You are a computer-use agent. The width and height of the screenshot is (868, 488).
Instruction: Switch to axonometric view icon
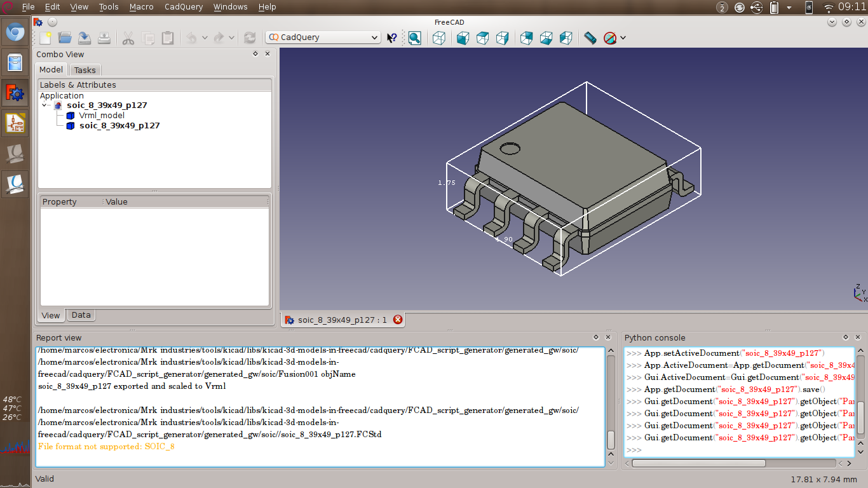(439, 38)
